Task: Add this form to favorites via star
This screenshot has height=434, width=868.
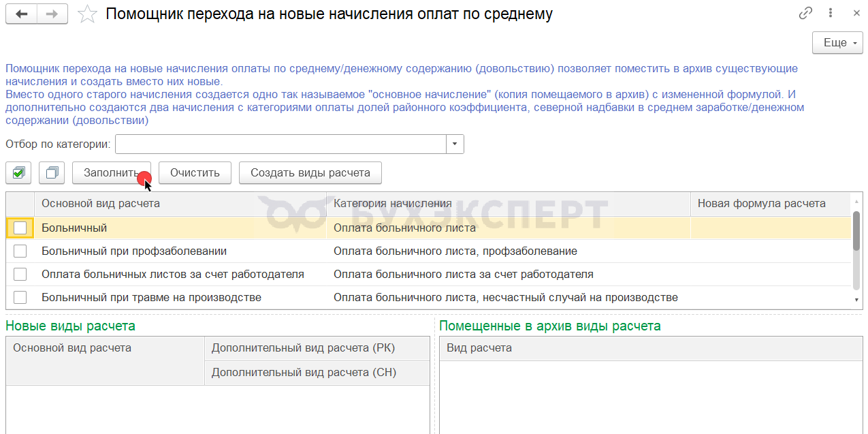Action: (x=87, y=14)
